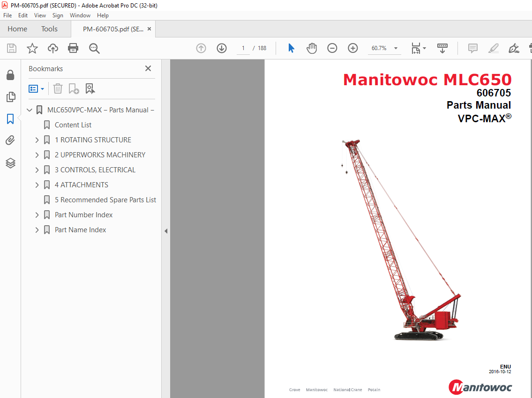Open the Edit menu

click(22, 15)
